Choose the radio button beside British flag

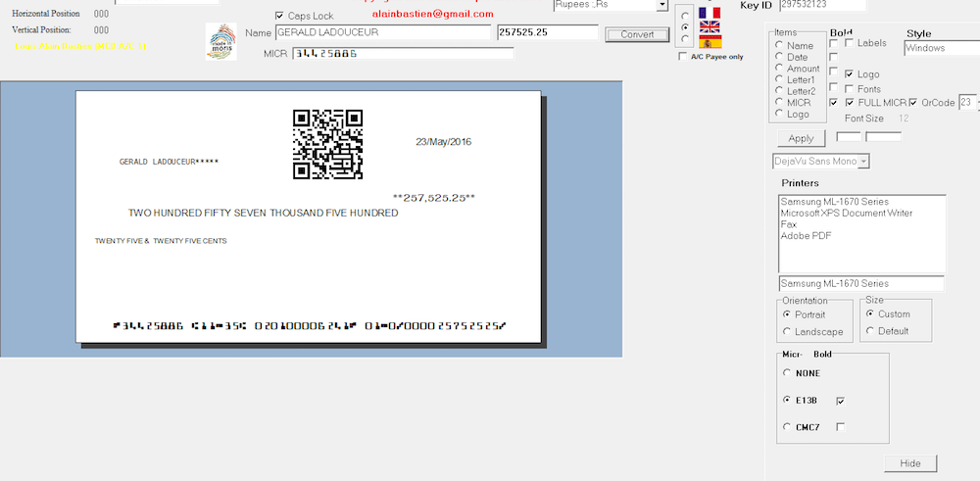(685, 27)
